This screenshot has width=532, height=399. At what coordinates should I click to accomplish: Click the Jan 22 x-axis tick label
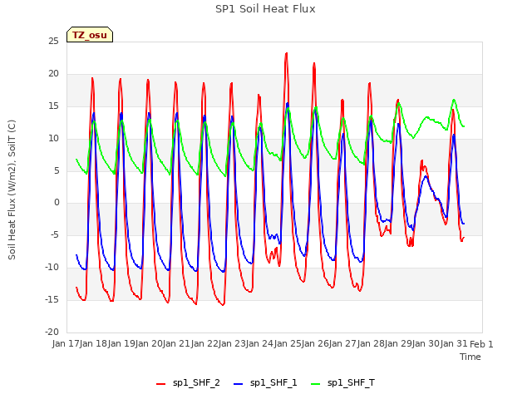click(204, 344)
